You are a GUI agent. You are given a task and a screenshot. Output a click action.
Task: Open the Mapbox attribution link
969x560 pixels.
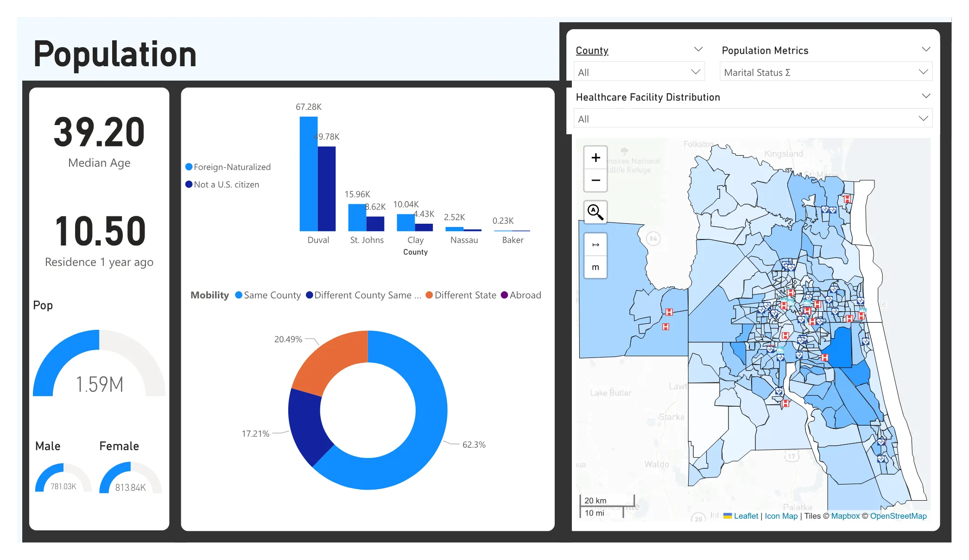click(x=845, y=516)
